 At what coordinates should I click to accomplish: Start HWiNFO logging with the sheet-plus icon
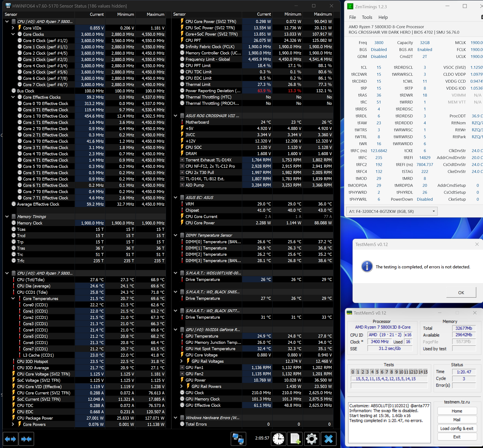click(295, 439)
